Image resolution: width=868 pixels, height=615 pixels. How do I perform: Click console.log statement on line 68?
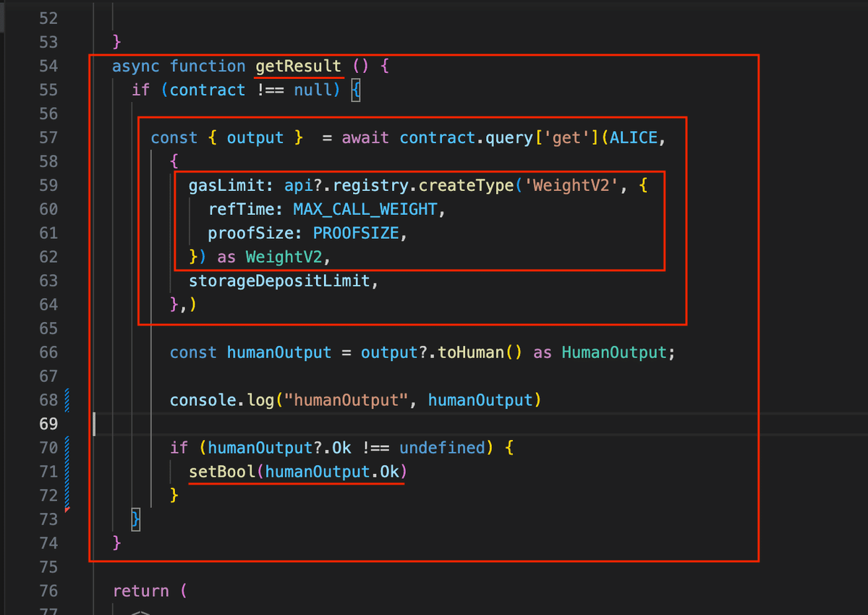[x=354, y=400]
